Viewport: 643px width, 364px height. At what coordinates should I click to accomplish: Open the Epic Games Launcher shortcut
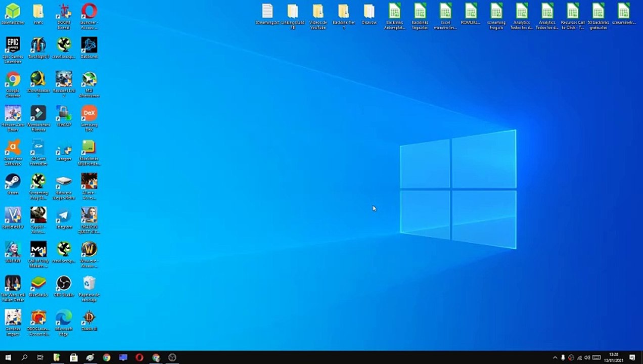click(x=13, y=50)
